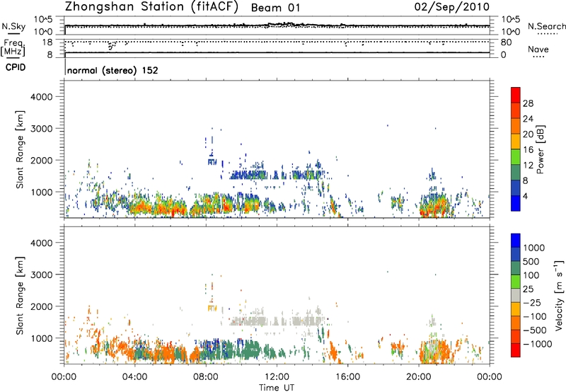Select the CPID label
This screenshot has height=392, width=566.
coord(16,67)
